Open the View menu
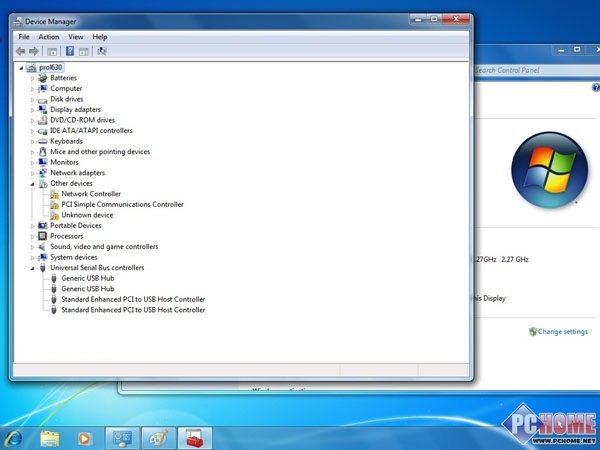This screenshot has width=600, height=450. pyautogui.click(x=75, y=37)
